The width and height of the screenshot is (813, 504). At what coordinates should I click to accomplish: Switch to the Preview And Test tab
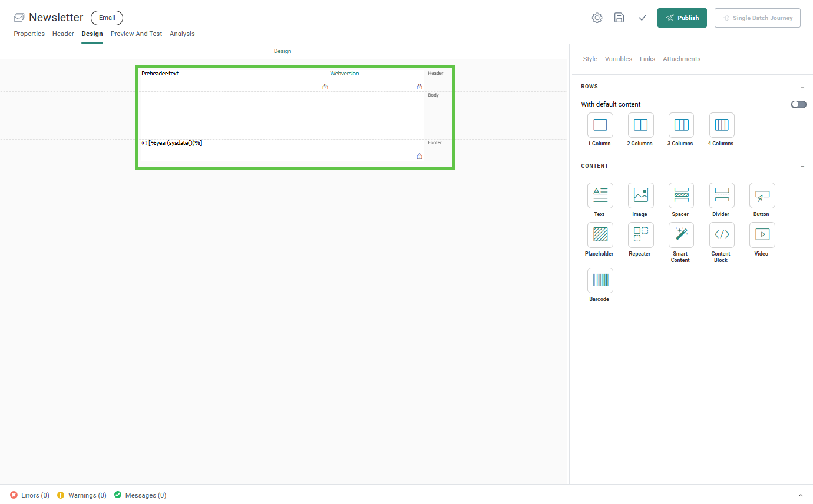point(136,34)
